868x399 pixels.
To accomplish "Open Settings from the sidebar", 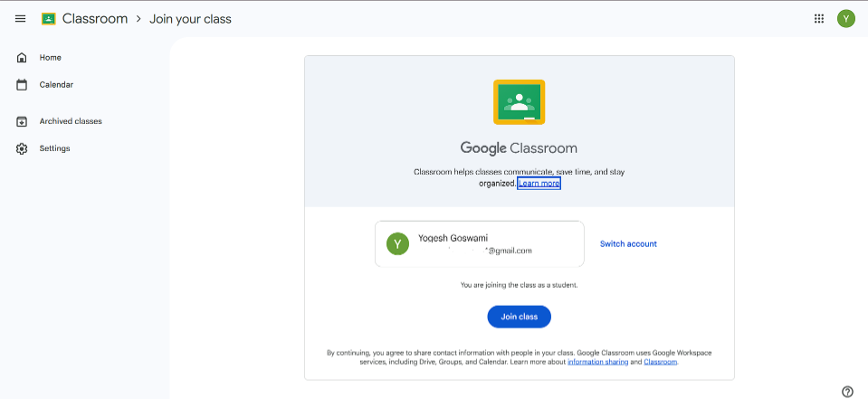I will click(55, 148).
